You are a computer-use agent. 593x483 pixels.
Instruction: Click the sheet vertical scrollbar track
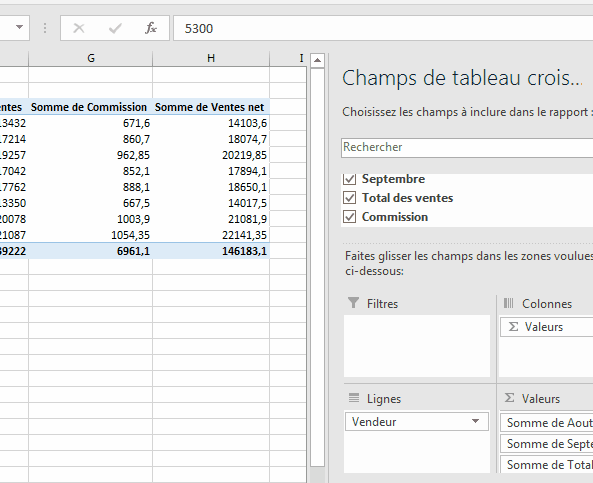coord(317,267)
